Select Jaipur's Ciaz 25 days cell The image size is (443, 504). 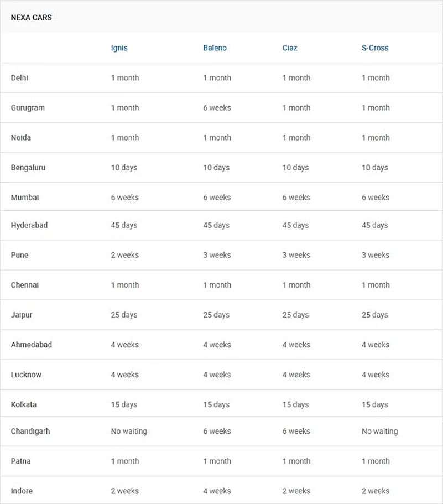tap(295, 315)
